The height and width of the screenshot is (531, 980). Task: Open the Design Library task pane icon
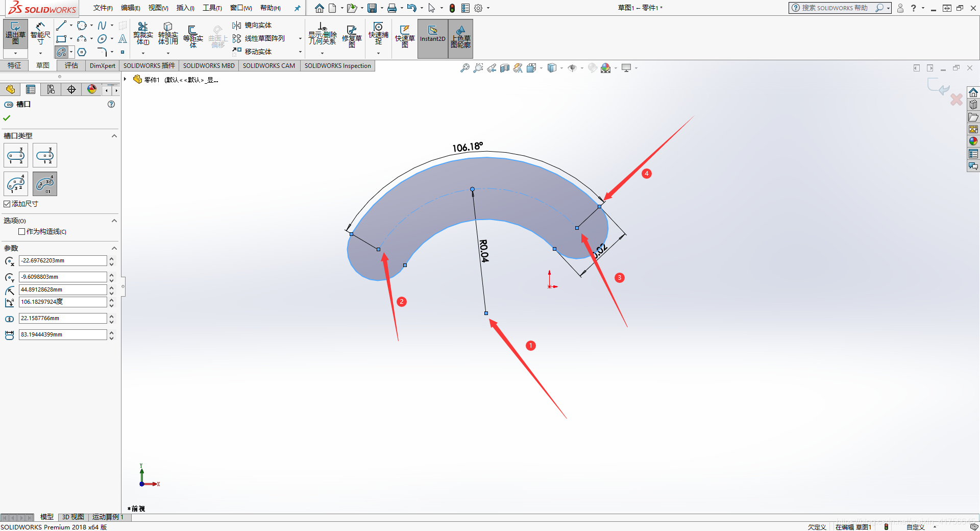tap(973, 105)
